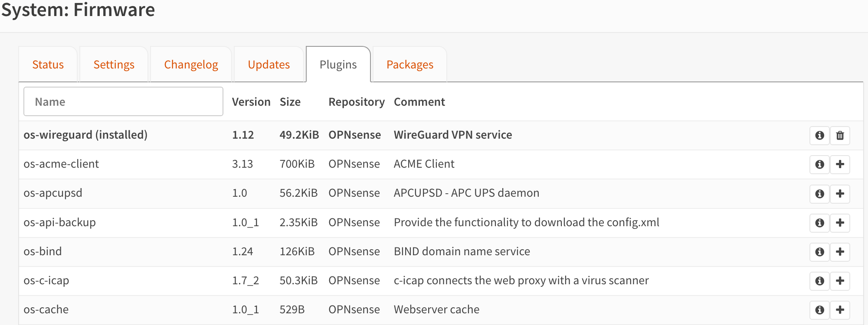Open the Packages tab
This screenshot has width=868, height=325.
tap(409, 65)
